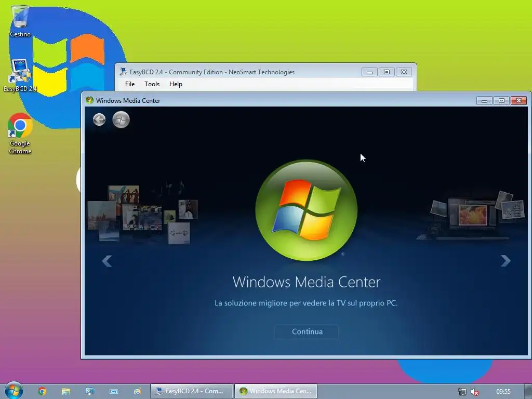Open the Tools menu in EasyBCD
Screen dimensions: 532x399
(x=152, y=84)
